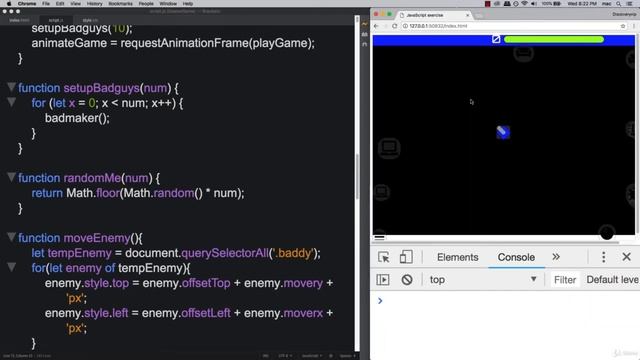Switch to the Elements tab in DevTools
640x360 pixels.
(458, 257)
